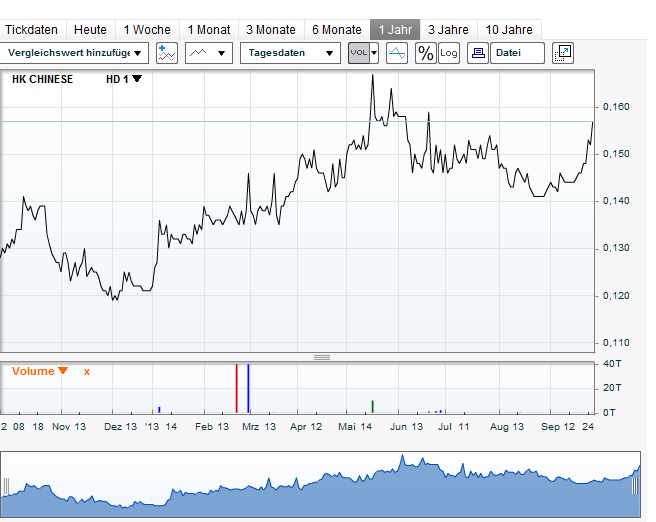
Task: Open the 10 Jahre range tab
Action: click(509, 30)
